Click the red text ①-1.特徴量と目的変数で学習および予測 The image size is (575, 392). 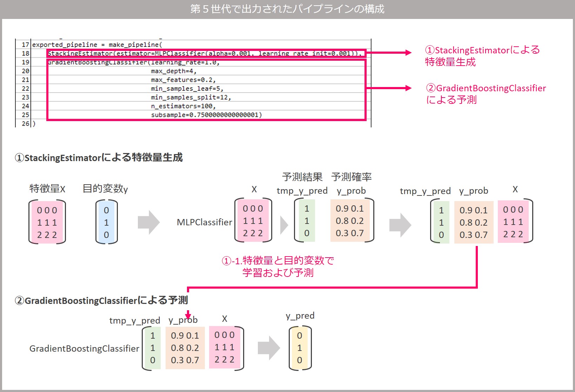click(x=278, y=266)
